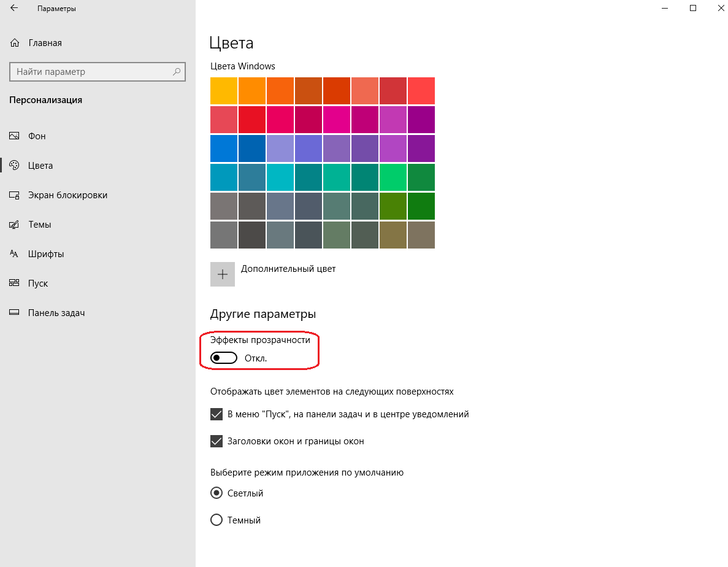728x567 pixels.
Task: Click Дополнительный цвет label
Action: click(288, 269)
